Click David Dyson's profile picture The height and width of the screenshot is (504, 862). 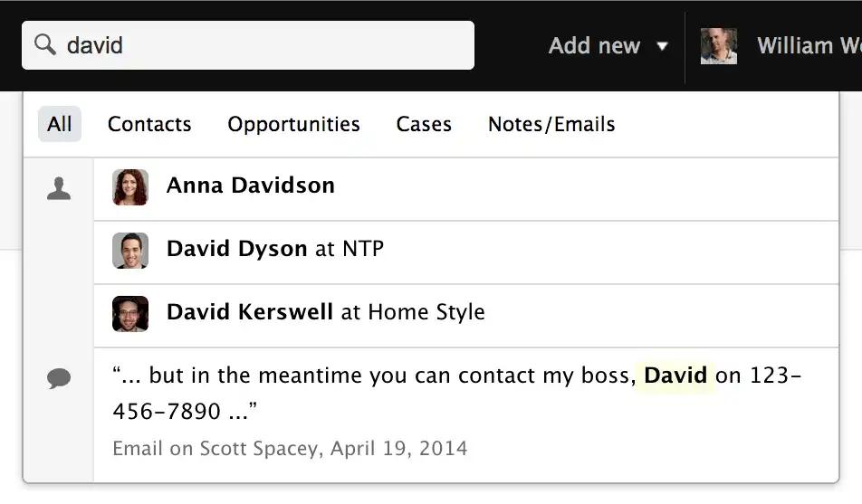click(x=130, y=251)
